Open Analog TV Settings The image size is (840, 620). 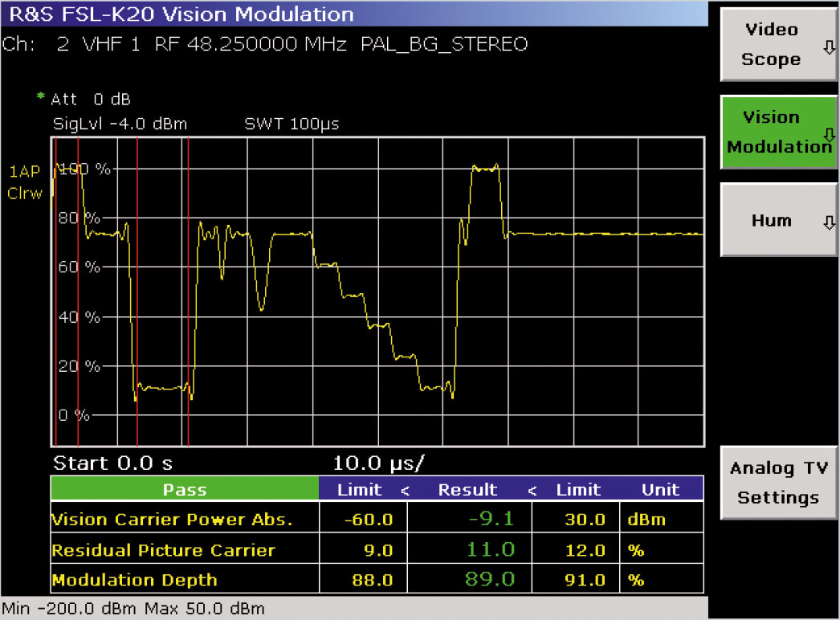click(778, 483)
